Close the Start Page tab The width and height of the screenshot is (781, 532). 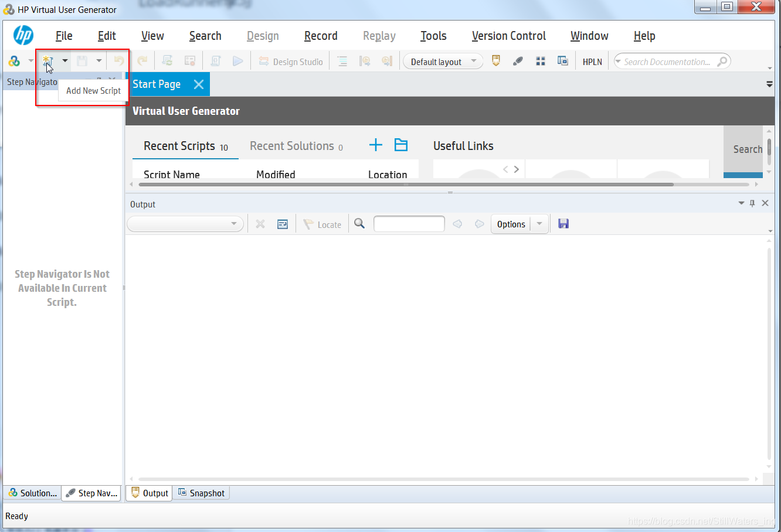click(x=199, y=84)
